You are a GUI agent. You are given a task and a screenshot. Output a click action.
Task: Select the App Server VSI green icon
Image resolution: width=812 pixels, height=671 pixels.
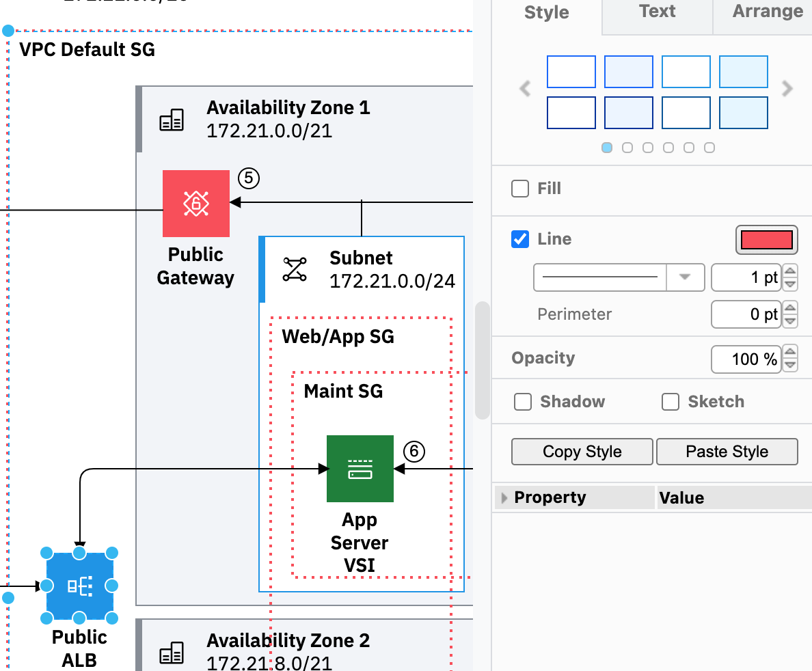click(x=360, y=469)
